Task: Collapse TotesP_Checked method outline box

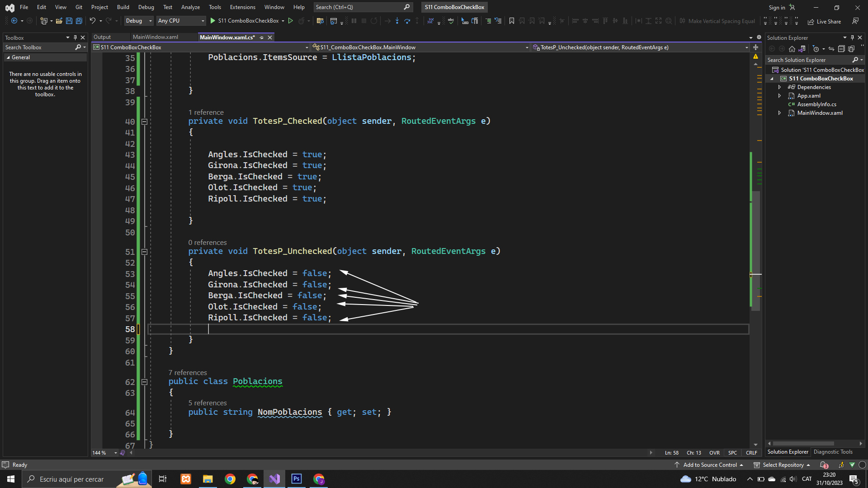Action: [144, 122]
